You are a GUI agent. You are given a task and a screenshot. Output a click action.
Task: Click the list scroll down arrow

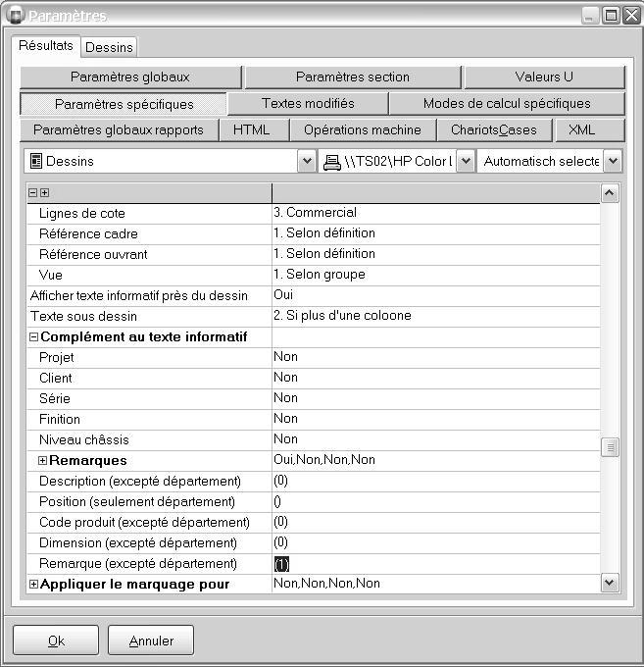(610, 583)
